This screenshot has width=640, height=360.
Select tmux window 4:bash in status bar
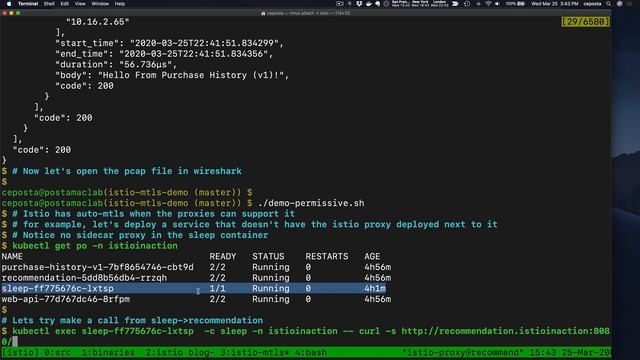coord(311,352)
